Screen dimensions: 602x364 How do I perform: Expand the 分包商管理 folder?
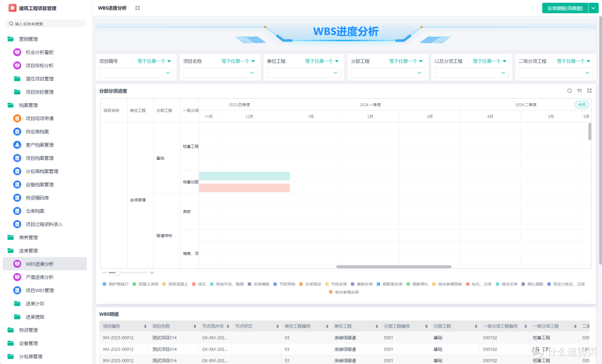(26, 356)
